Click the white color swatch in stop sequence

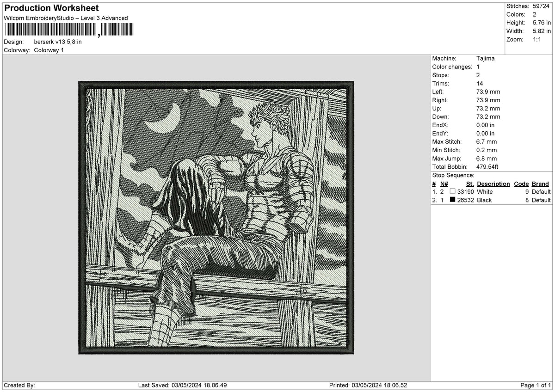point(453,191)
